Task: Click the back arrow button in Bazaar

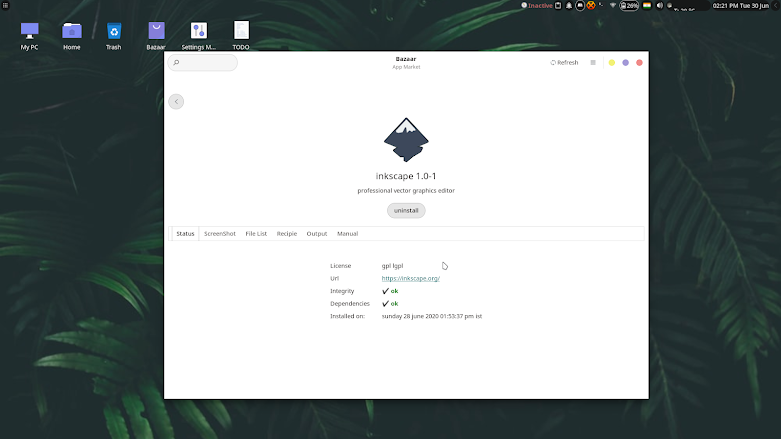Action: click(x=176, y=102)
